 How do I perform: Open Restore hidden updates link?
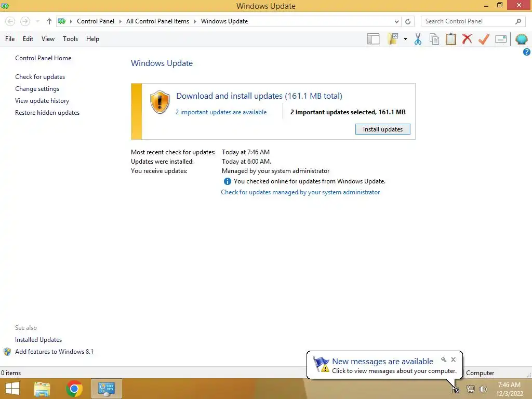coord(47,113)
